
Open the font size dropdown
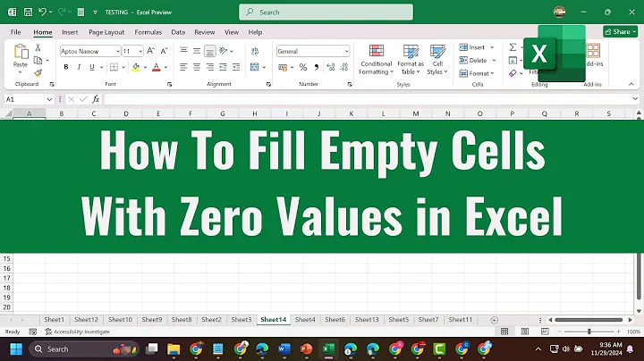pyautogui.click(x=140, y=51)
